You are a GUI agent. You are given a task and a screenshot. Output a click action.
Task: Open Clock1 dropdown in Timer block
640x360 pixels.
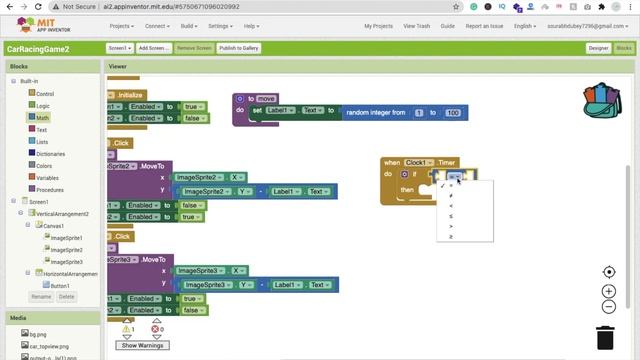[x=419, y=162]
